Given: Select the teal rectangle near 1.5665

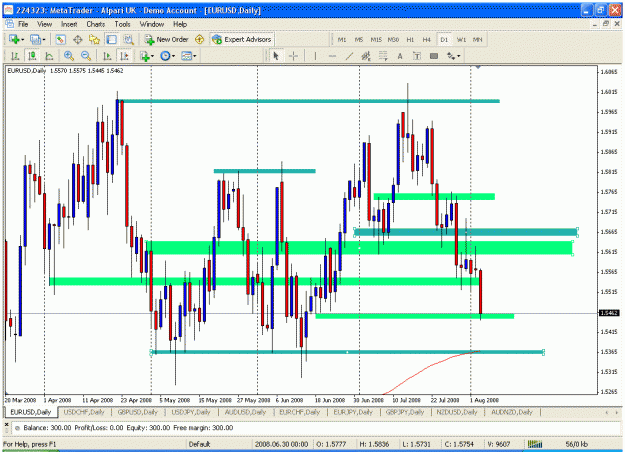Looking at the screenshot, I should click(466, 232).
